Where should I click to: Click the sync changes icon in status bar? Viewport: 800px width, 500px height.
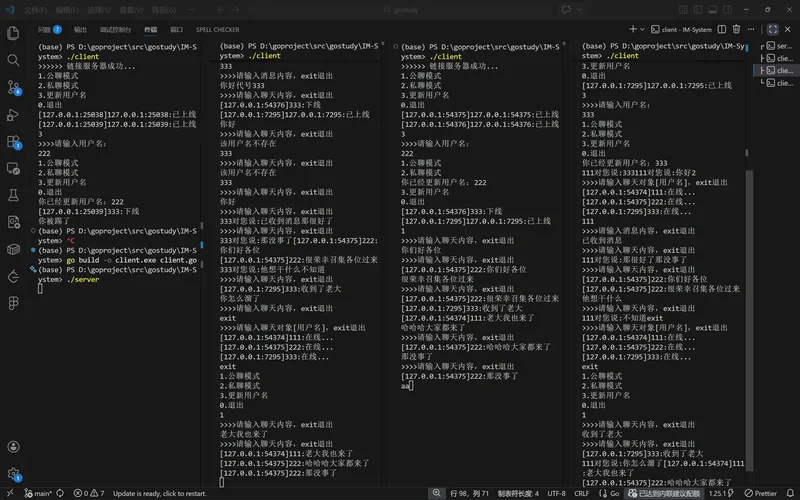(x=60, y=493)
